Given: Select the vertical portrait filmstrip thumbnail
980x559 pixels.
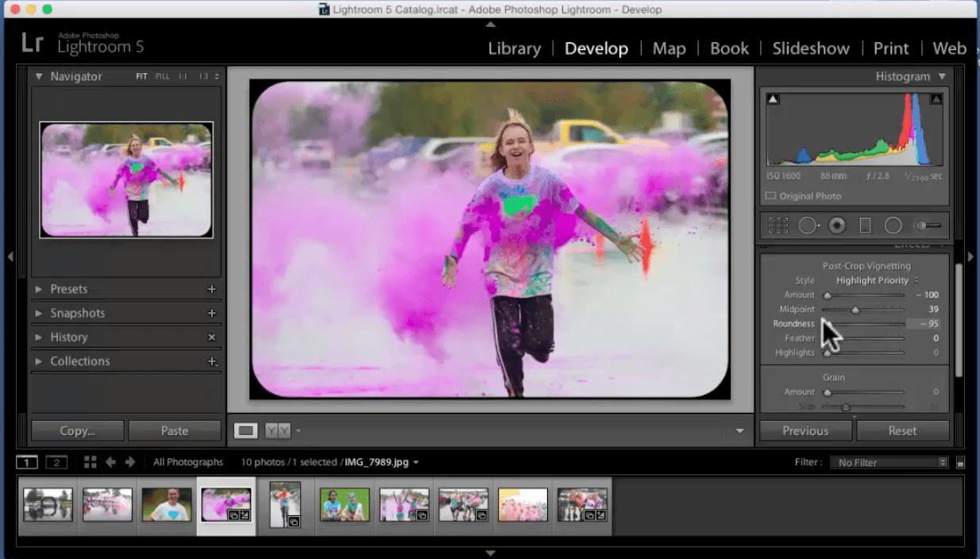Looking at the screenshot, I should [x=285, y=504].
